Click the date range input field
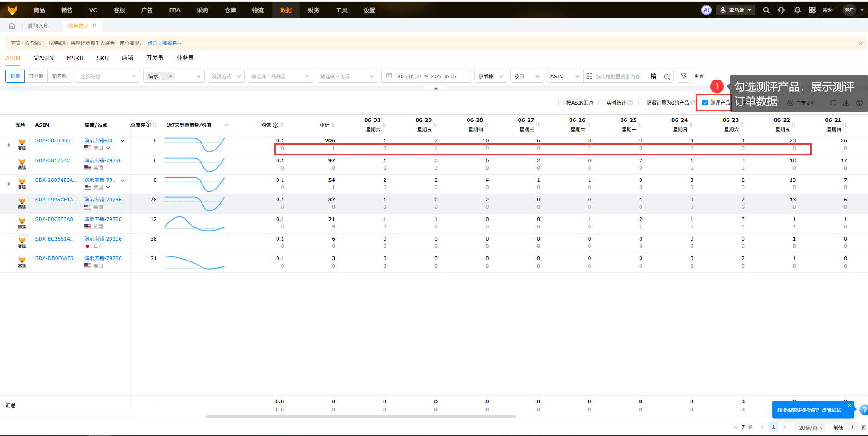This screenshot has width=868, height=436. [x=426, y=76]
